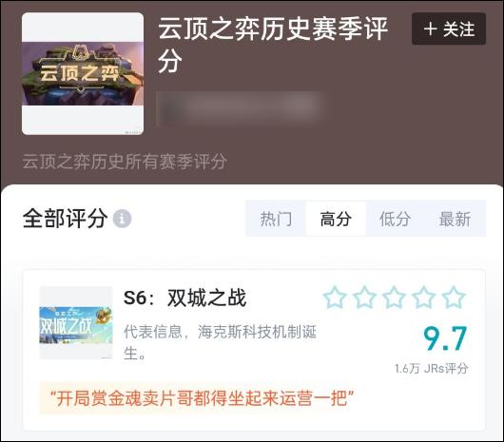The height and width of the screenshot is (442, 504).
Task: Click the 9.7 score value
Action: pos(445,338)
